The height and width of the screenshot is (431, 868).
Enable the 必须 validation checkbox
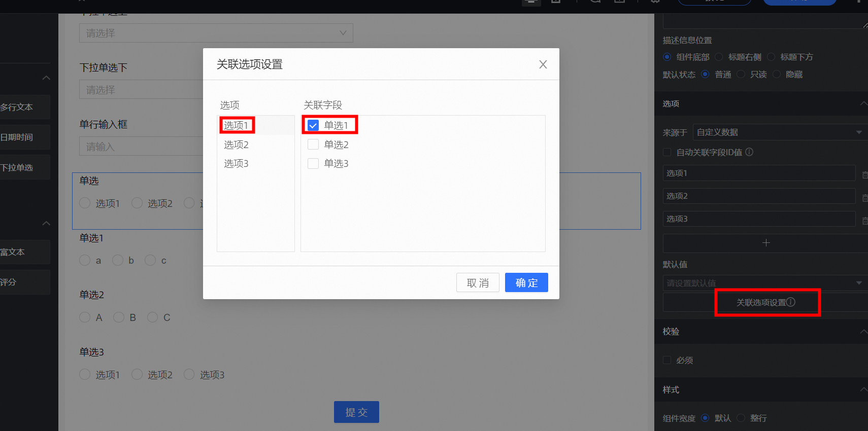click(x=667, y=360)
